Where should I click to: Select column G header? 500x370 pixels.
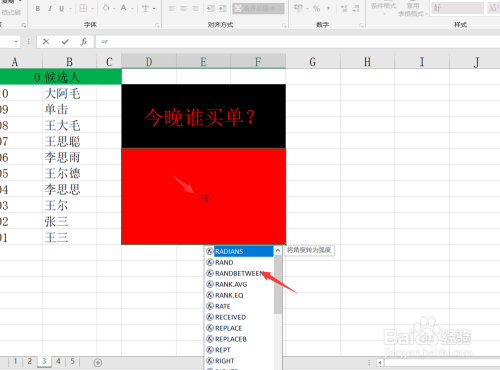tap(312, 62)
